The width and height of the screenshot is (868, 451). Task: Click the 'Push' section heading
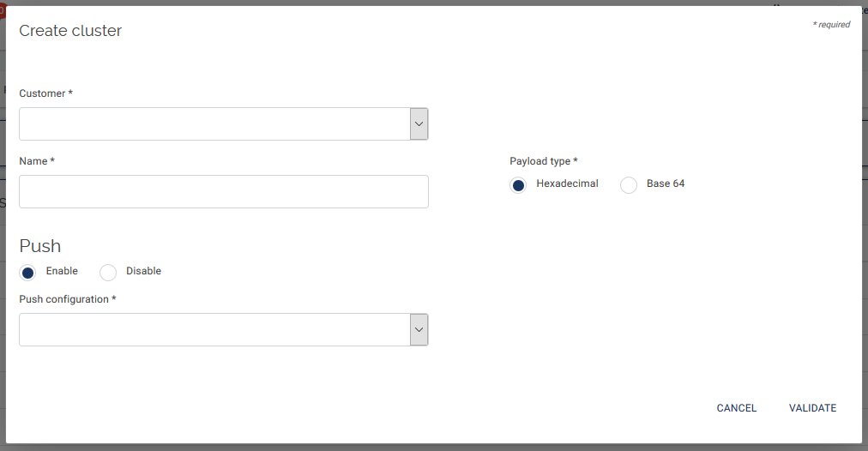[x=40, y=246]
